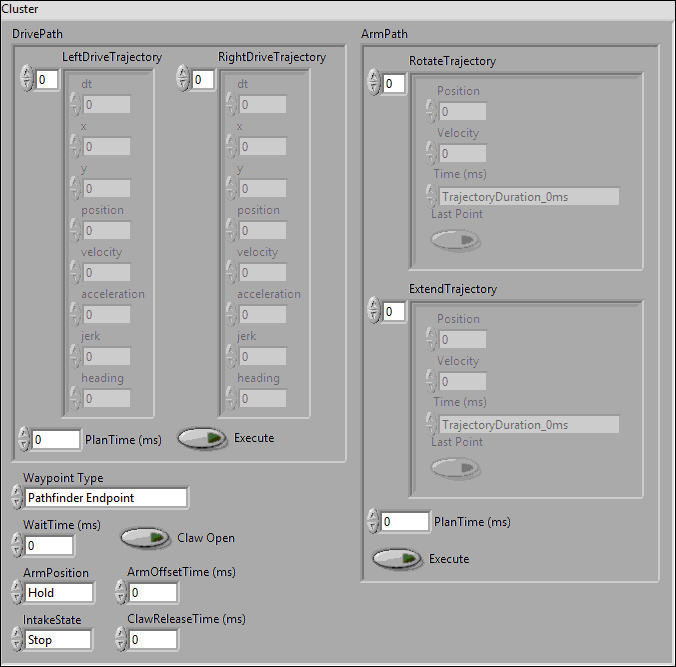
Task: Select the ArmOffsetTime (ms) input field
Action: 153,592
